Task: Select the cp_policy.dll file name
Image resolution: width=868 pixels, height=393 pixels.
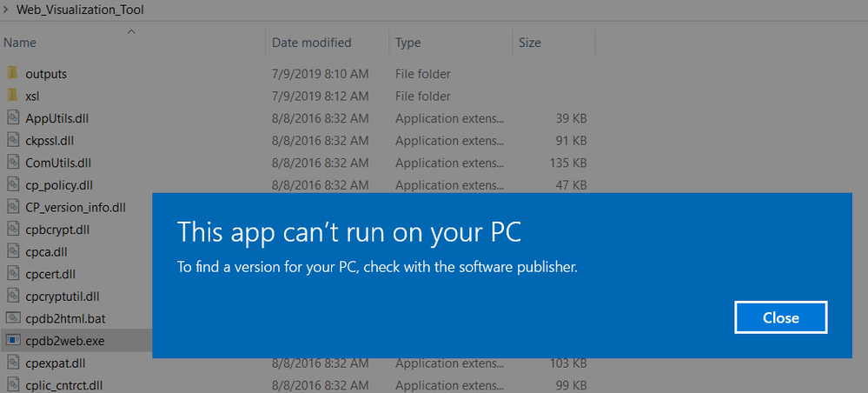Action: click(x=59, y=184)
